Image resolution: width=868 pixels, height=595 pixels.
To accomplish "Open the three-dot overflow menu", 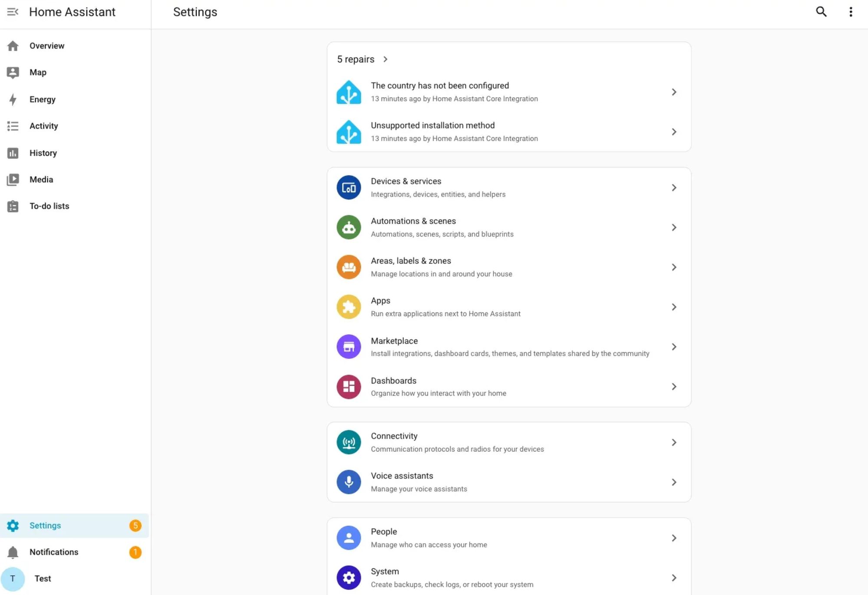I will point(851,12).
